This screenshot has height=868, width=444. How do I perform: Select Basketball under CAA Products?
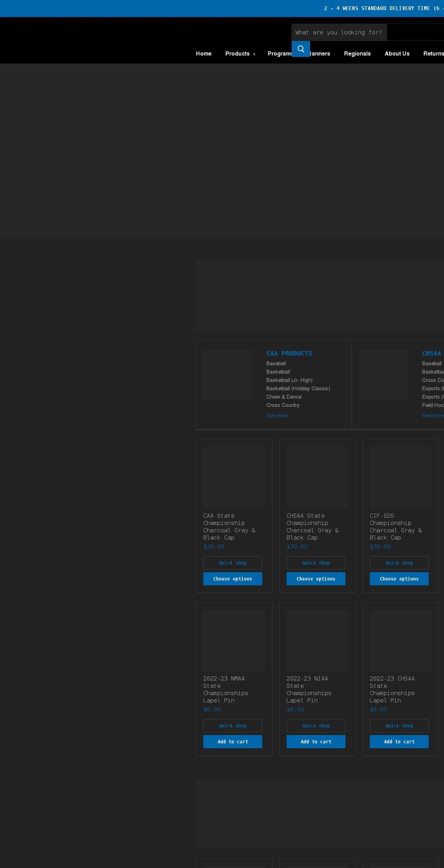tap(278, 372)
